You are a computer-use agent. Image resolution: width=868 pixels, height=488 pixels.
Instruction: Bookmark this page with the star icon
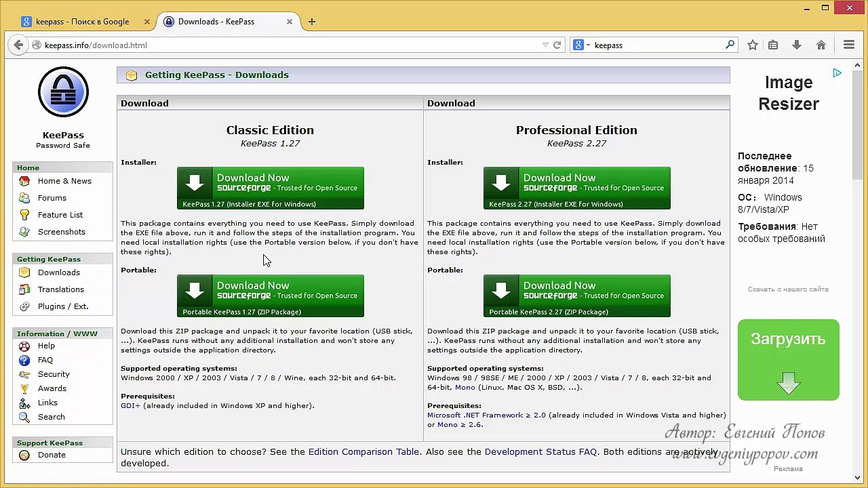pos(752,45)
